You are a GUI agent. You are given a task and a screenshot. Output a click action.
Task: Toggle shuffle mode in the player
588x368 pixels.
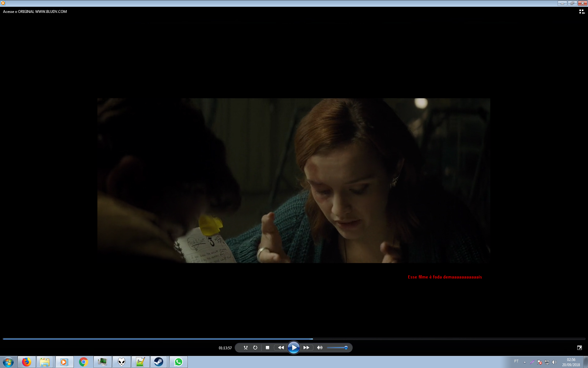tap(246, 347)
